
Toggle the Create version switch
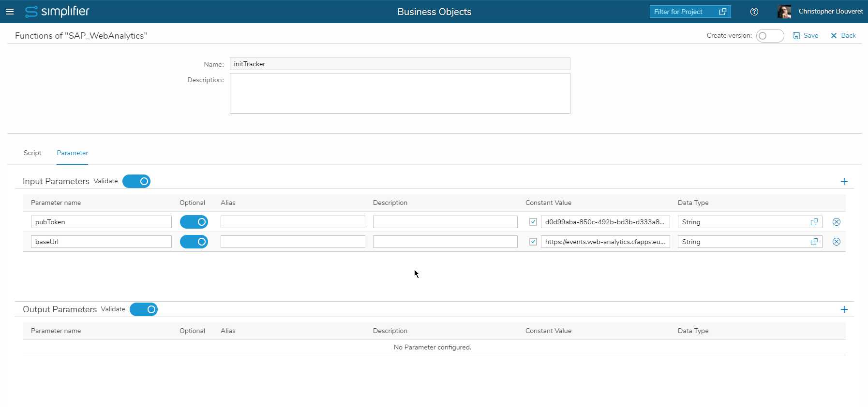click(770, 36)
